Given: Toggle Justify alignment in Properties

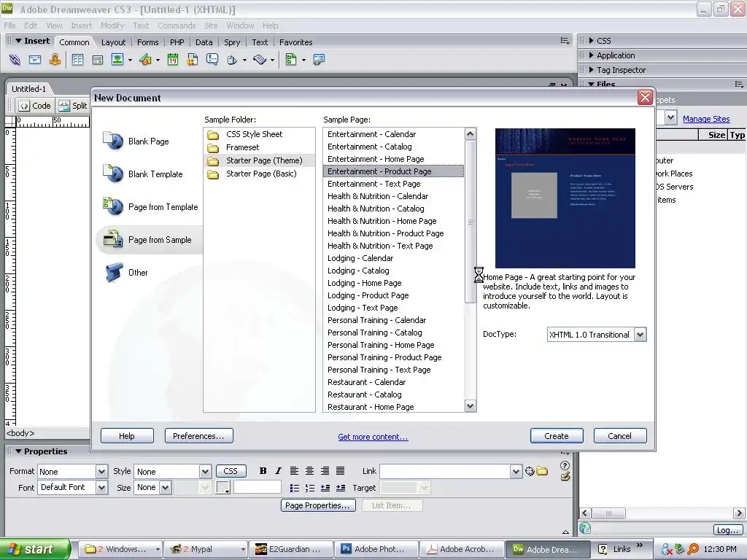Looking at the screenshot, I should coord(340,471).
